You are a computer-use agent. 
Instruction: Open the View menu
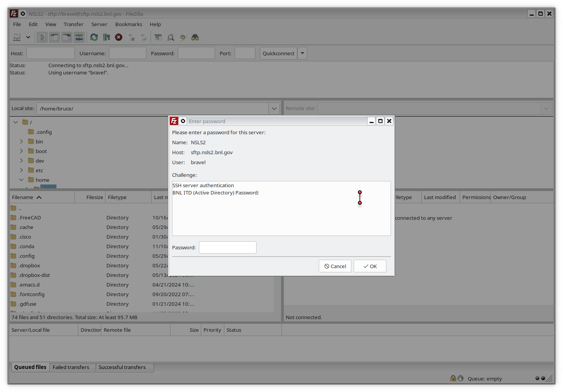pyautogui.click(x=51, y=24)
